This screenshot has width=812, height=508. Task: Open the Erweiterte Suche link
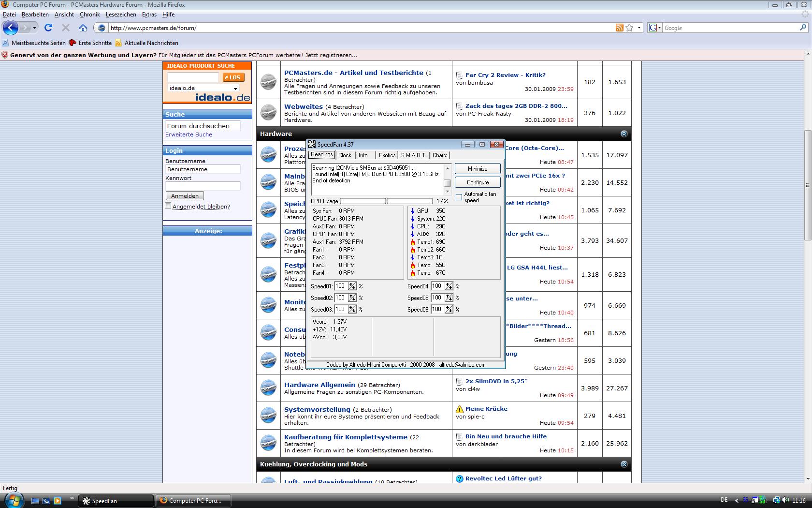tap(188, 134)
